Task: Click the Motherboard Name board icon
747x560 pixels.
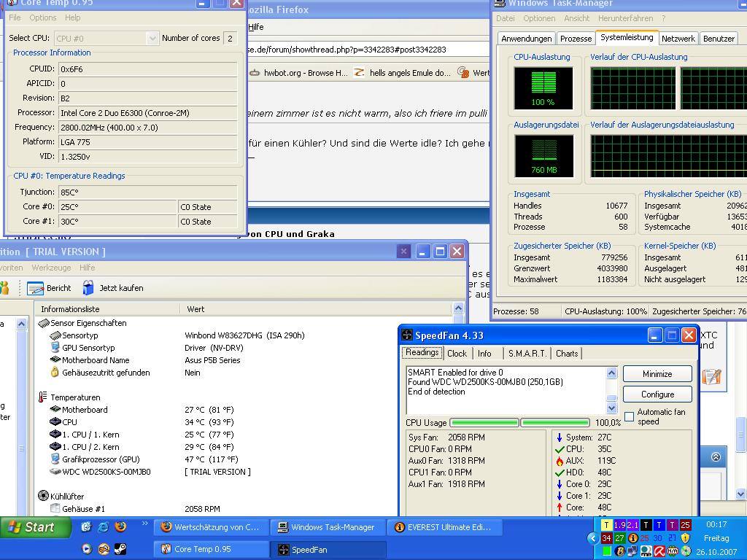Action: (55, 359)
